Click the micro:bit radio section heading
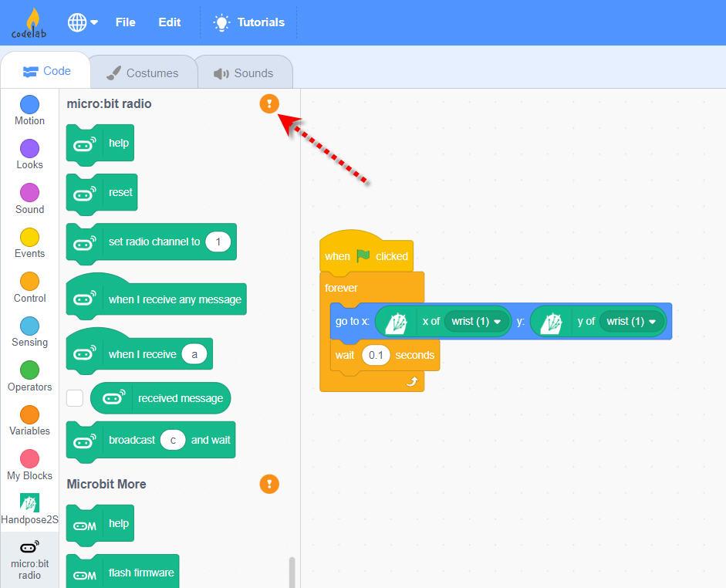This screenshot has height=588, width=726. point(109,103)
